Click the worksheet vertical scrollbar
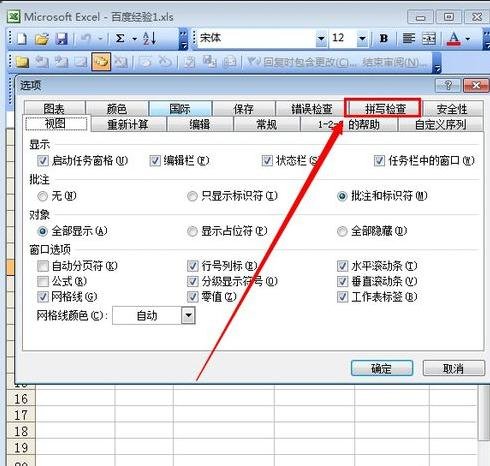The width and height of the screenshot is (490, 466). 483,413
